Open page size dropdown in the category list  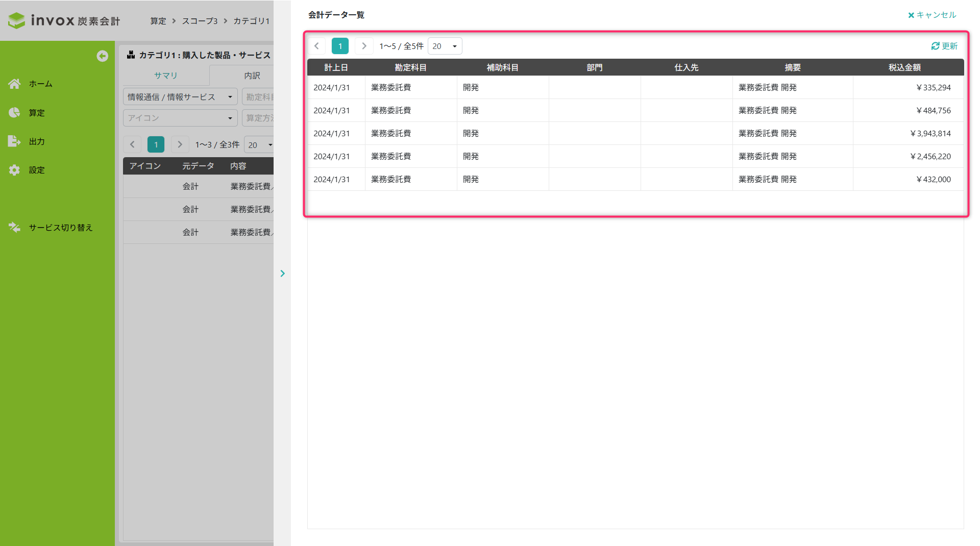259,145
